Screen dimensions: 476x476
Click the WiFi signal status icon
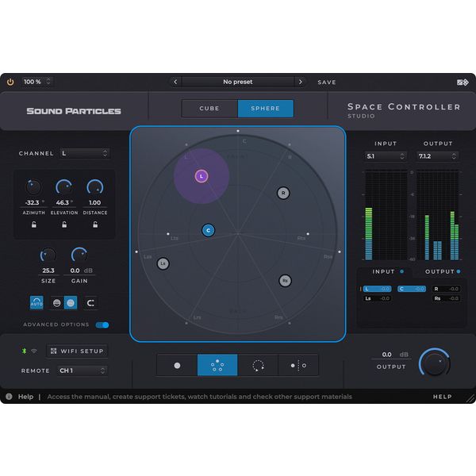[x=34, y=351]
